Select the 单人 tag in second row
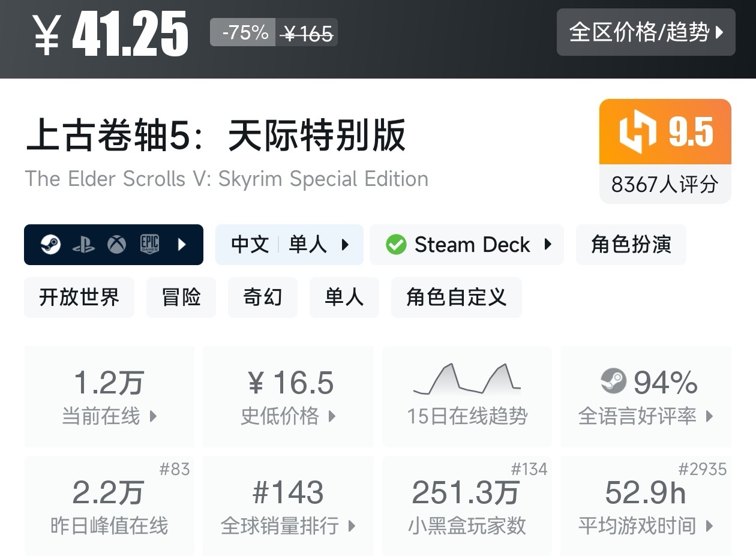Image resolution: width=756 pixels, height=556 pixels. pyautogui.click(x=344, y=297)
